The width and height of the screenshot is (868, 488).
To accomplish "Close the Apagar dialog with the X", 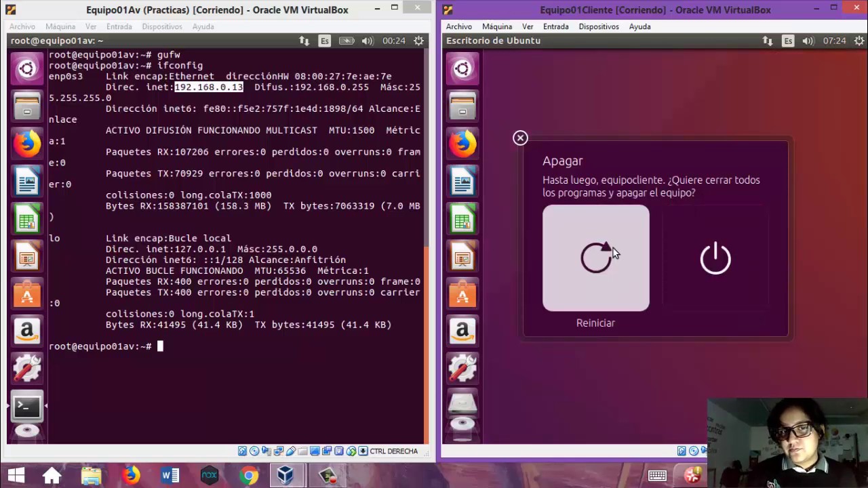I will [x=520, y=138].
